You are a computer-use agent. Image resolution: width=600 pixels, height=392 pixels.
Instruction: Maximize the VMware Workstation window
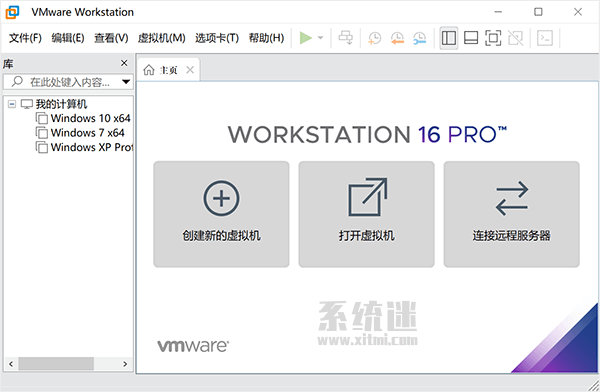click(538, 12)
